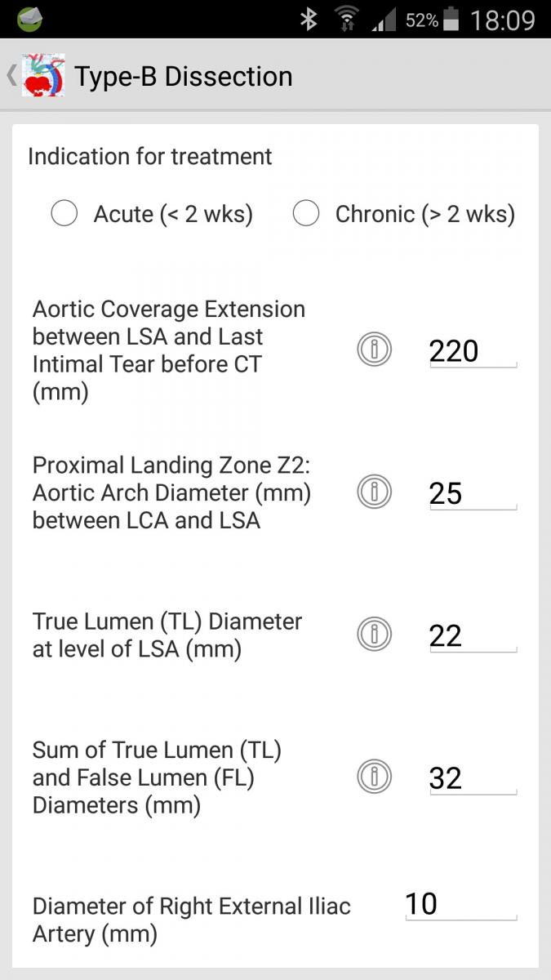This screenshot has height=980, width=551.
Task: Select the Chronic (> 2 wks) option
Action: [306, 214]
